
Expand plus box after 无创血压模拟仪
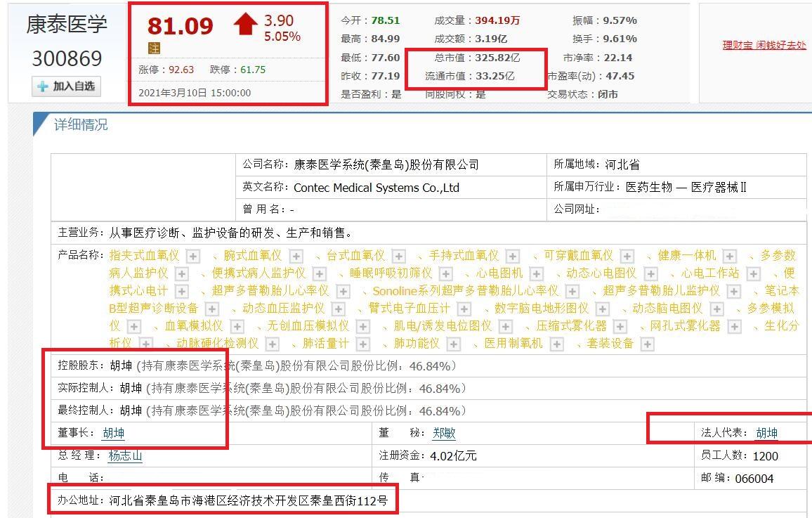coord(363,327)
